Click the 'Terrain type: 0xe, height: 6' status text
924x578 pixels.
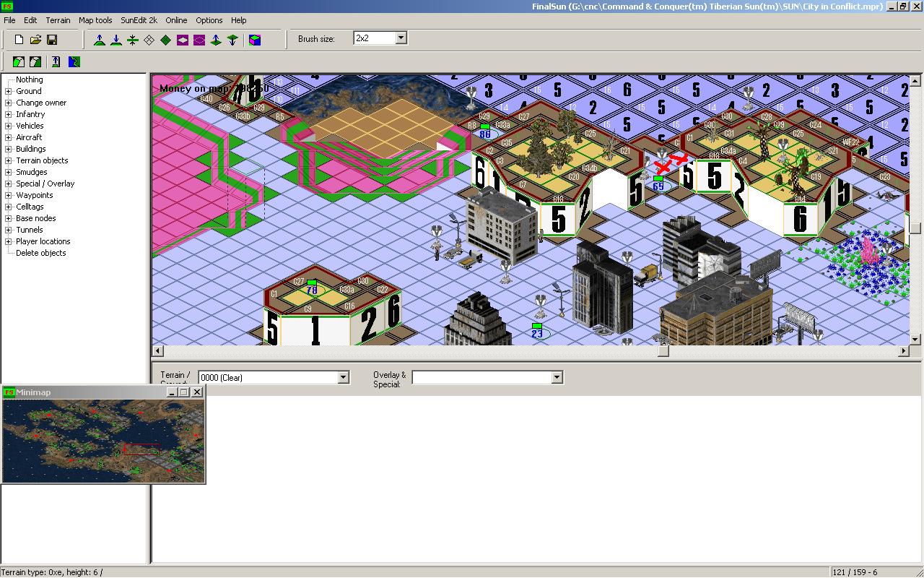pos(51,572)
